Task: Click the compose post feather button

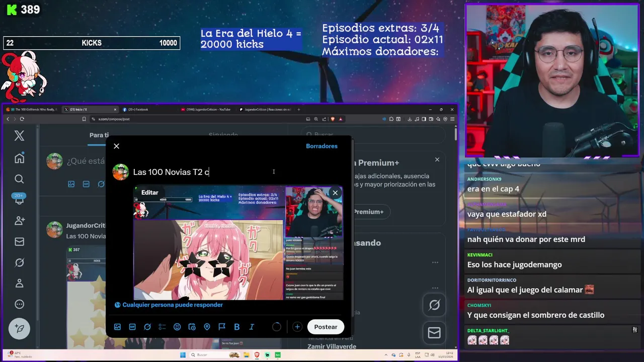Action: [x=19, y=328]
